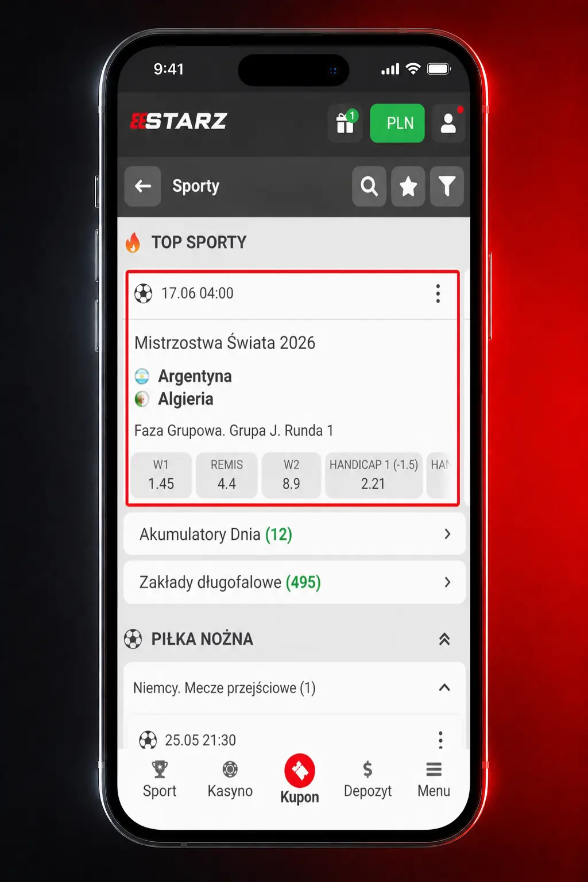Select HANDICAP 1 (-1.5) odds 2.21
Viewport: 588px width, 882px height.
point(374,475)
